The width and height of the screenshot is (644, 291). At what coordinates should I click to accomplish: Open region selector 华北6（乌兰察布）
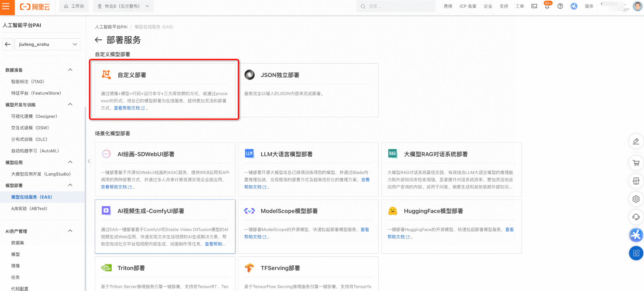click(x=123, y=6)
